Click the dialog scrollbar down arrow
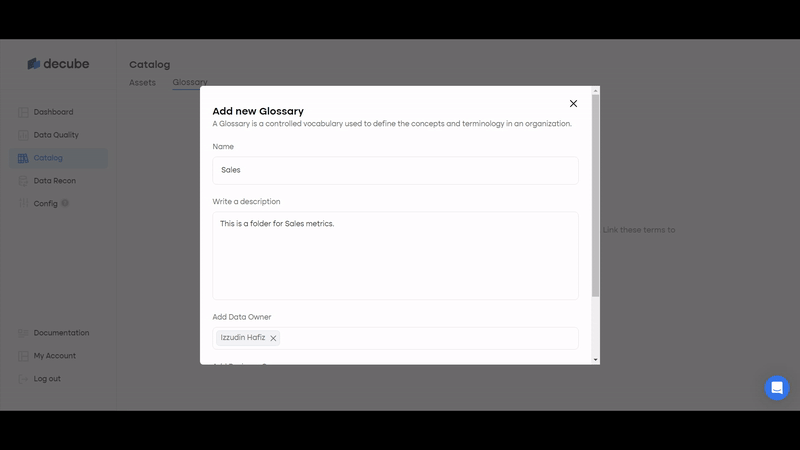Viewport: 800px width, 450px height. tap(596, 359)
